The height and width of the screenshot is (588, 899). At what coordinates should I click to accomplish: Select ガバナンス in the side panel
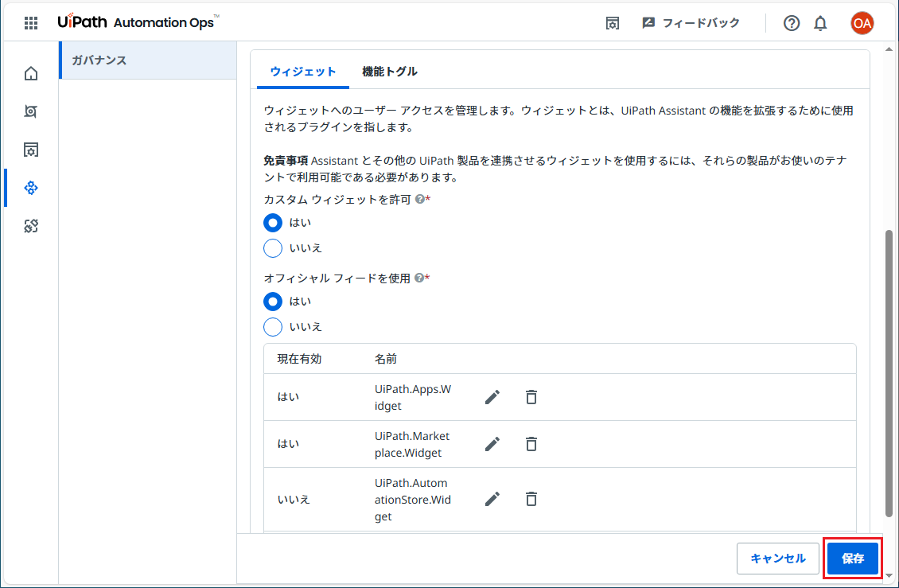pos(148,60)
